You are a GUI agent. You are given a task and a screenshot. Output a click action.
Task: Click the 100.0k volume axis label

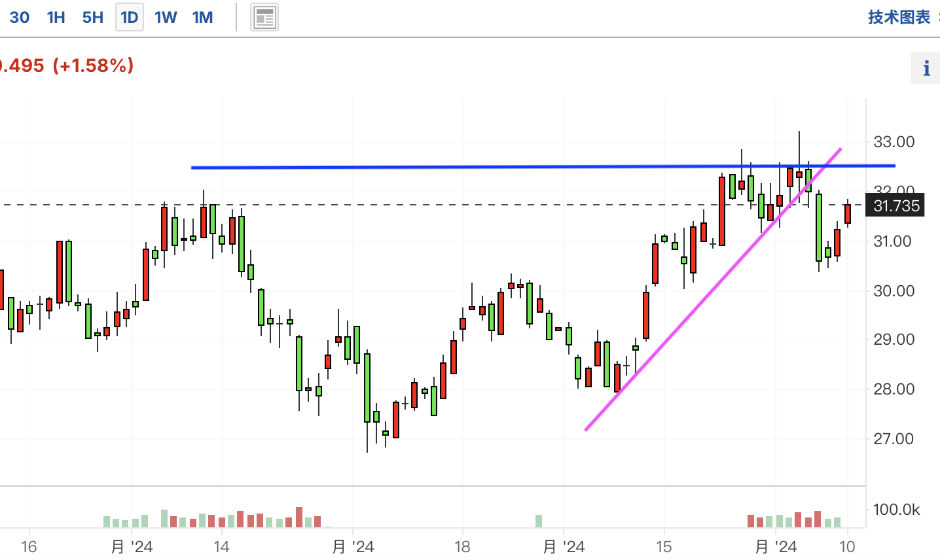pos(896,510)
